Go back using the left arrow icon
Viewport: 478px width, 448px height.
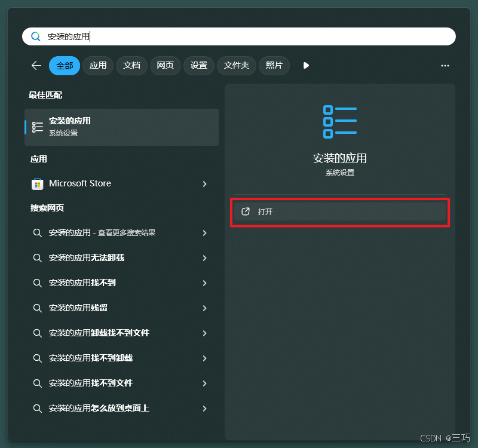point(36,66)
